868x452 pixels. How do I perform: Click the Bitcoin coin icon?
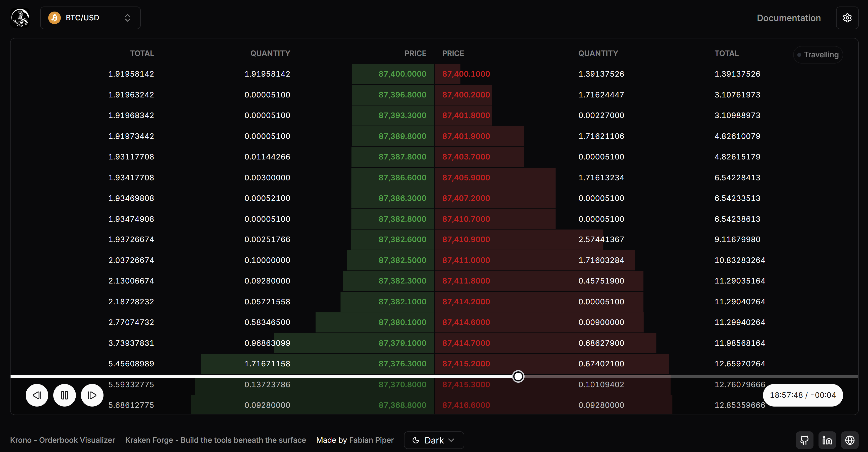[54, 18]
